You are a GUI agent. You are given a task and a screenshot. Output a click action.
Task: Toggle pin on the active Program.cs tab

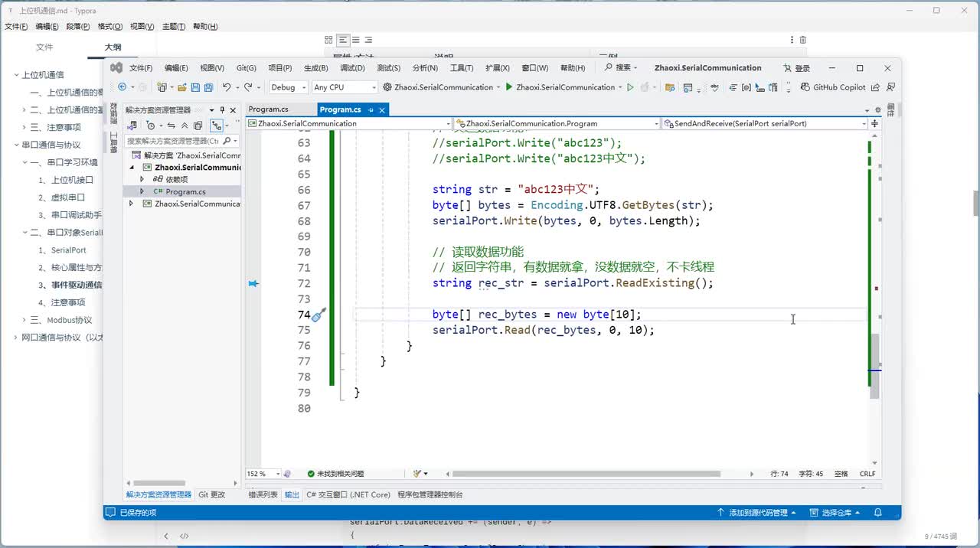point(371,110)
